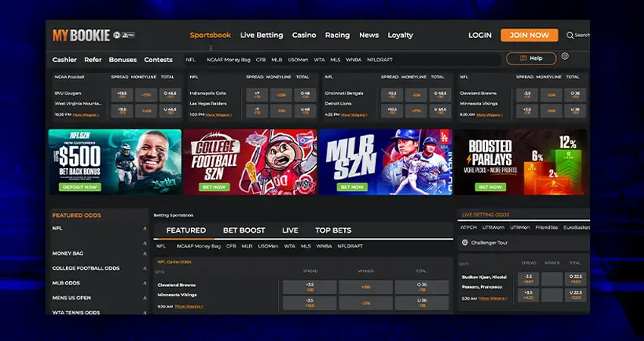Pick Cincinnati Bengals total over 49.5
The width and height of the screenshot is (644, 341).
point(440,95)
